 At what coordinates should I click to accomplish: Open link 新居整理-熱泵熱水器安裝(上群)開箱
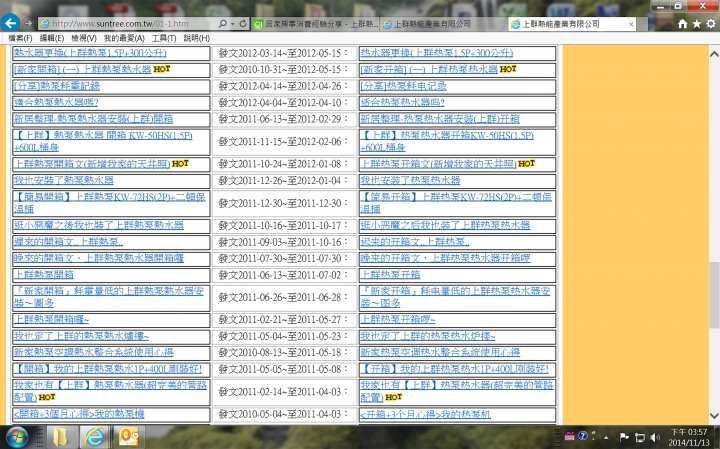pyautogui.click(x=93, y=119)
